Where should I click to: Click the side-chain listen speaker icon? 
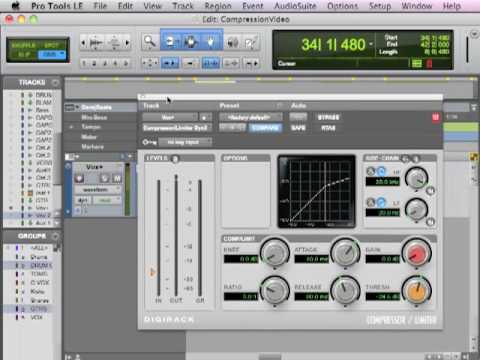pyautogui.click(x=415, y=159)
